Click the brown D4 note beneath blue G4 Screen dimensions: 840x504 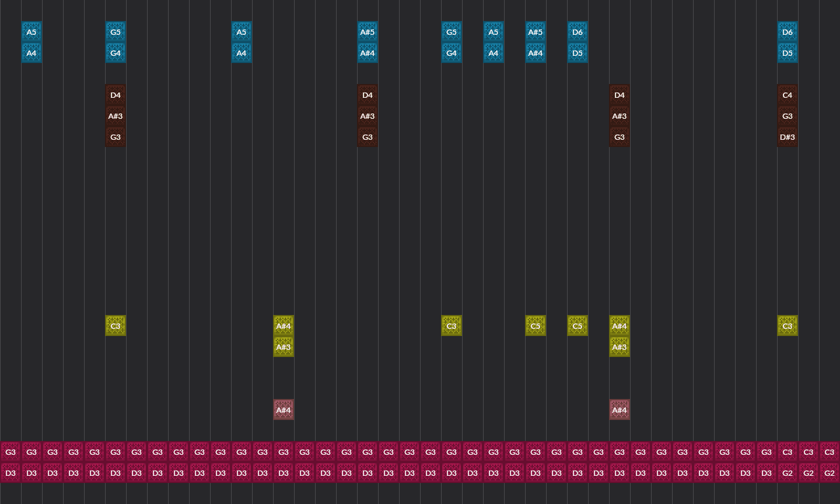[115, 95]
